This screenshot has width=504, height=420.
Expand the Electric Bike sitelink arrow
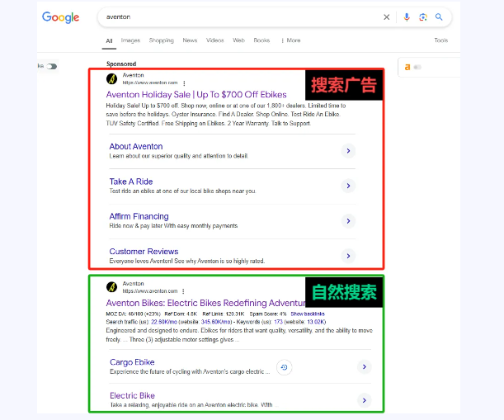pyautogui.click(x=364, y=400)
